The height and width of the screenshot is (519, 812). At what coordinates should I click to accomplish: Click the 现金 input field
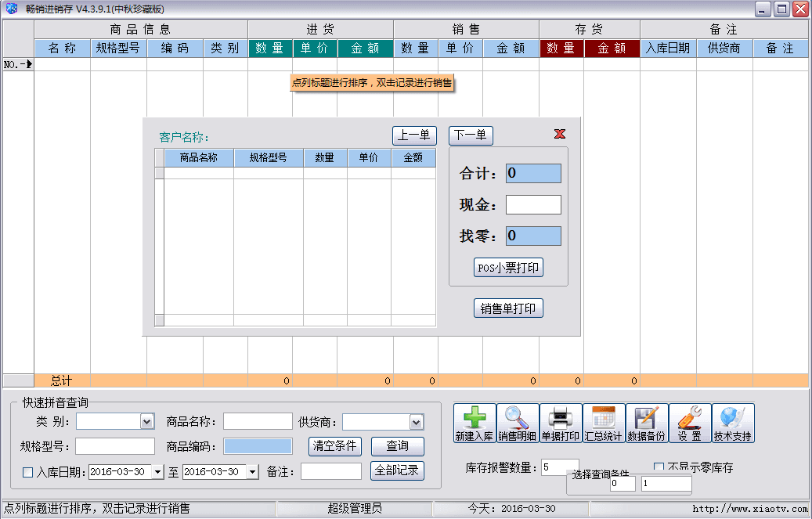coord(533,205)
